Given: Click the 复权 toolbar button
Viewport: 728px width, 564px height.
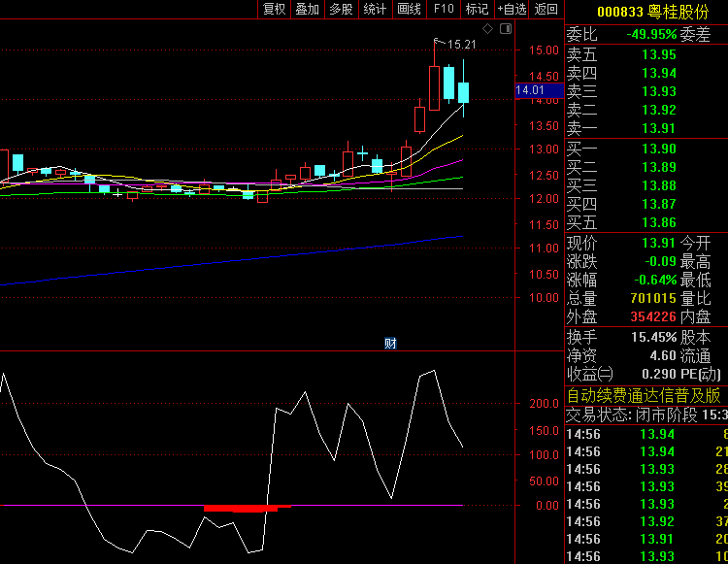Looking at the screenshot, I should [x=274, y=9].
